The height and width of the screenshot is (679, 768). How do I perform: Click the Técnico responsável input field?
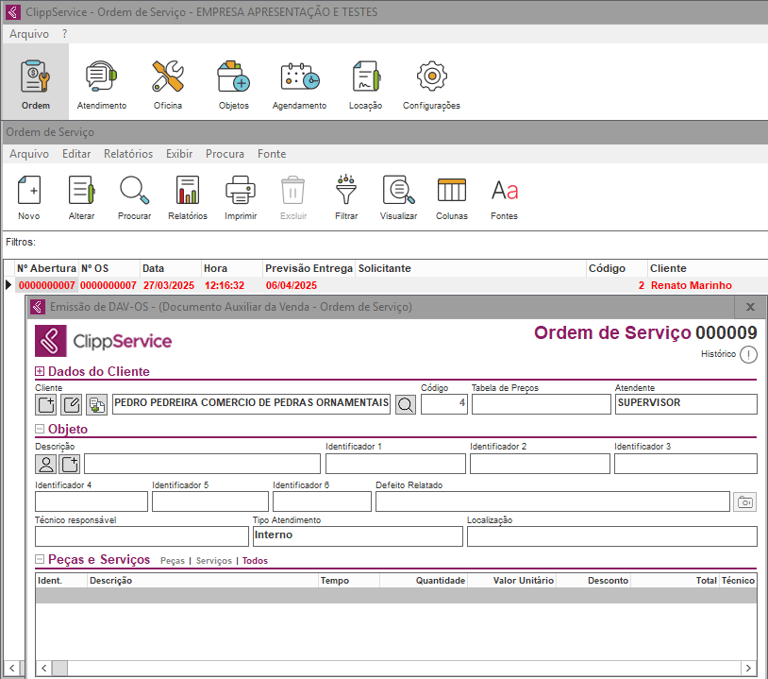coord(141,537)
